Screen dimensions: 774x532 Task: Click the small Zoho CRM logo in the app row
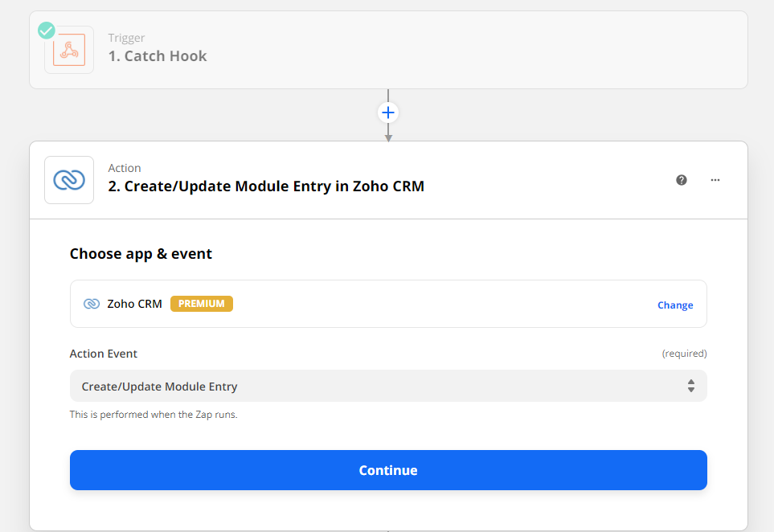click(x=92, y=304)
